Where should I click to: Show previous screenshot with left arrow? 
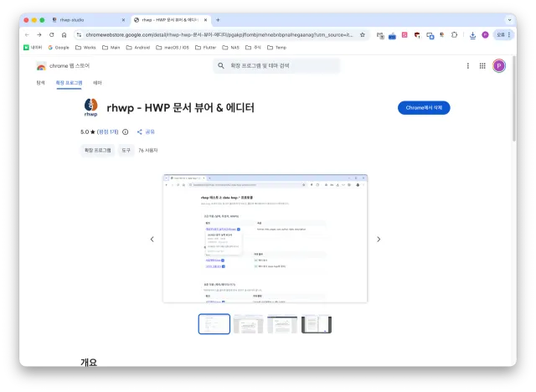coord(152,239)
